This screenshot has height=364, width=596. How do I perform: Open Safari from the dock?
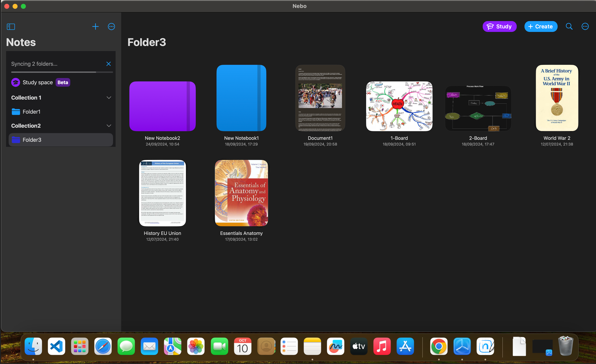coord(103,346)
